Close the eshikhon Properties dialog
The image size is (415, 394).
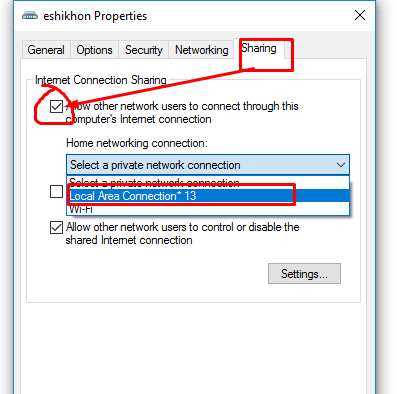click(360, 15)
